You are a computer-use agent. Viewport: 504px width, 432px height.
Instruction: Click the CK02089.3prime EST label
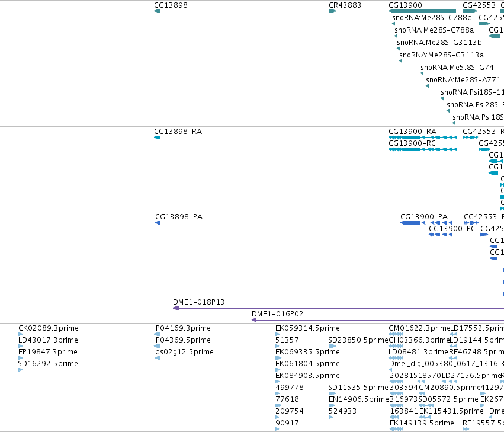point(49,328)
